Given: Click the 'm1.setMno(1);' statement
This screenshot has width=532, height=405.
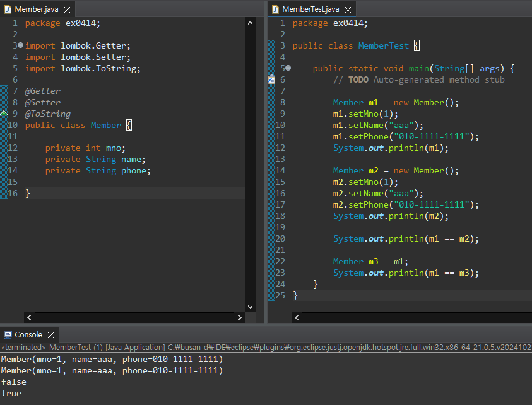Looking at the screenshot, I should tap(365, 114).
